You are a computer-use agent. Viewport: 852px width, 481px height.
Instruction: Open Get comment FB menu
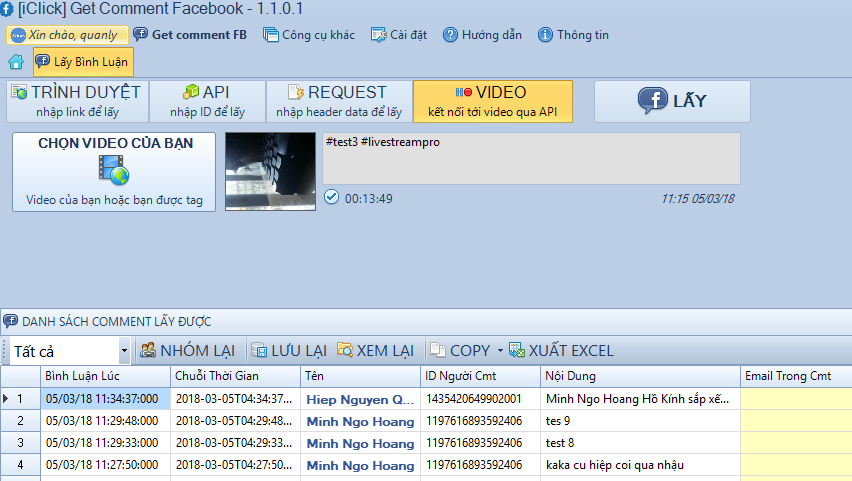click(190, 35)
